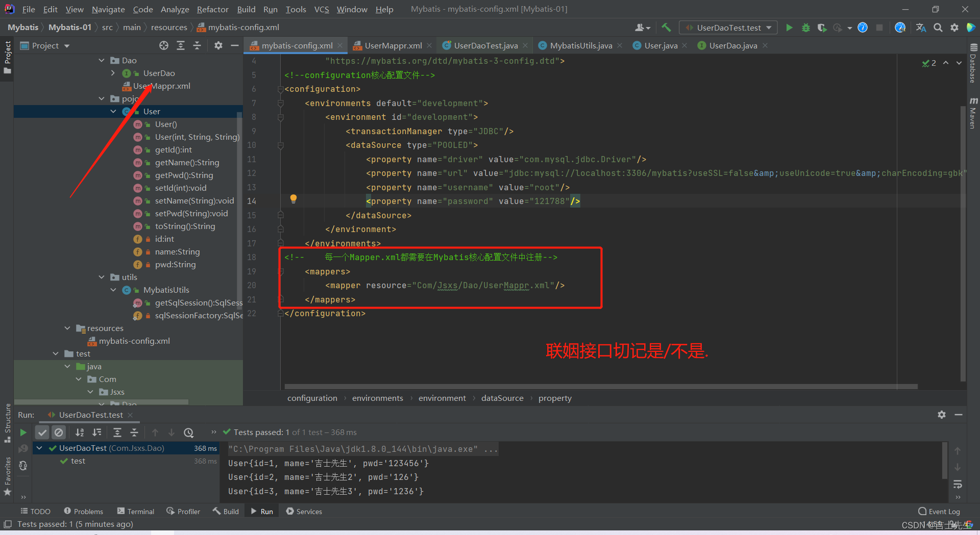Hide the Run panel with minus icon
Image resolution: width=980 pixels, height=535 pixels.
click(x=959, y=415)
